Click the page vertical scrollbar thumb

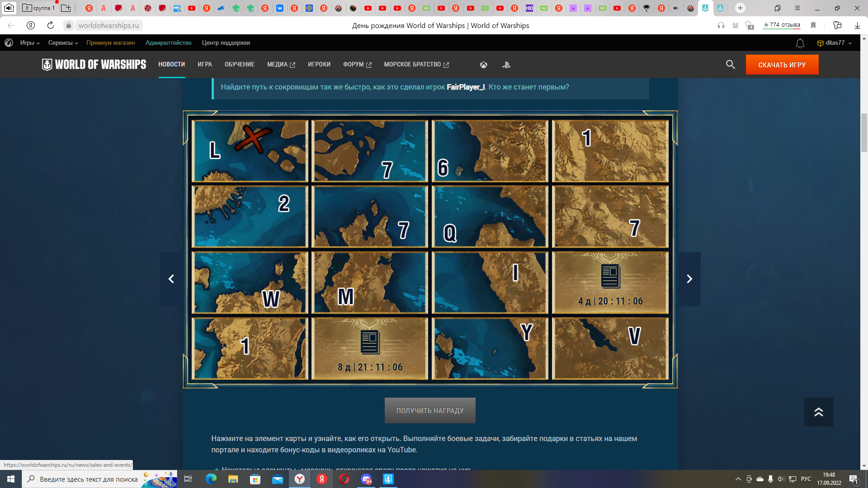[x=864, y=132]
